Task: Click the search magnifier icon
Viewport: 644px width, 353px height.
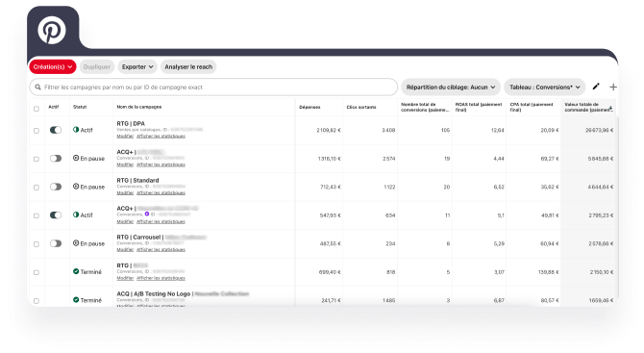Action: coord(37,88)
